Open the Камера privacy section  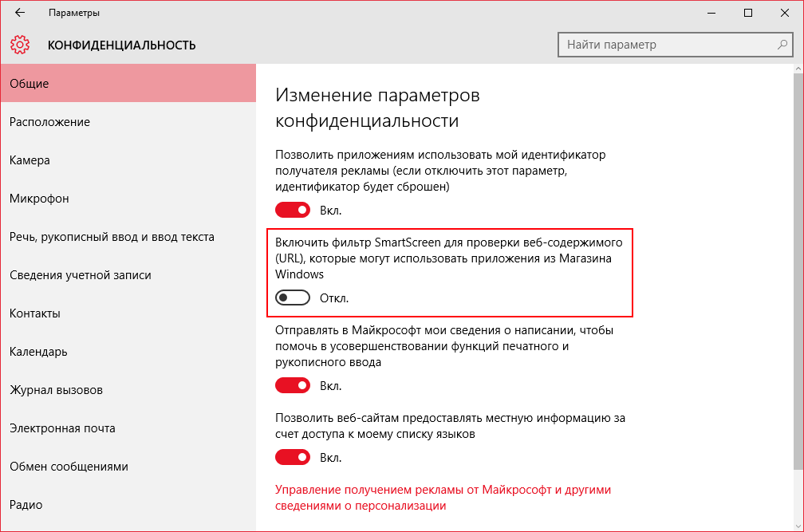[30, 160]
